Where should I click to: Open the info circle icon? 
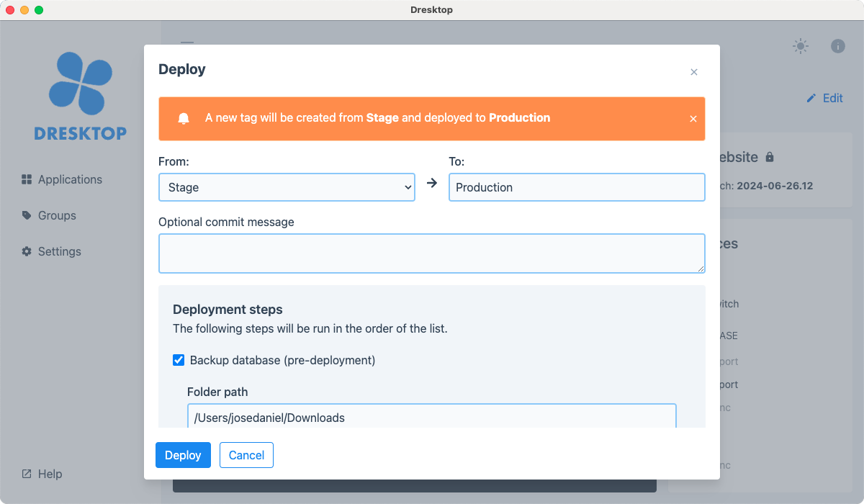click(x=837, y=46)
